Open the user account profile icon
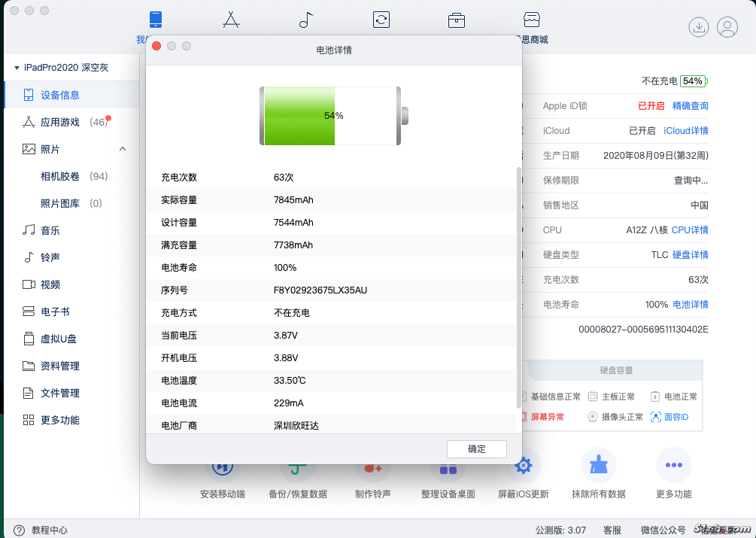The height and width of the screenshot is (538, 756). [727, 27]
